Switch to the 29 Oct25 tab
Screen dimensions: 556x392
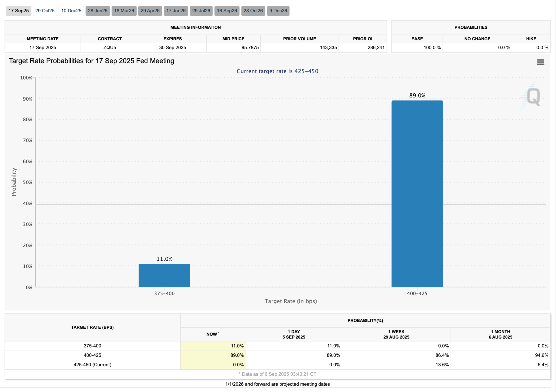[45, 11]
